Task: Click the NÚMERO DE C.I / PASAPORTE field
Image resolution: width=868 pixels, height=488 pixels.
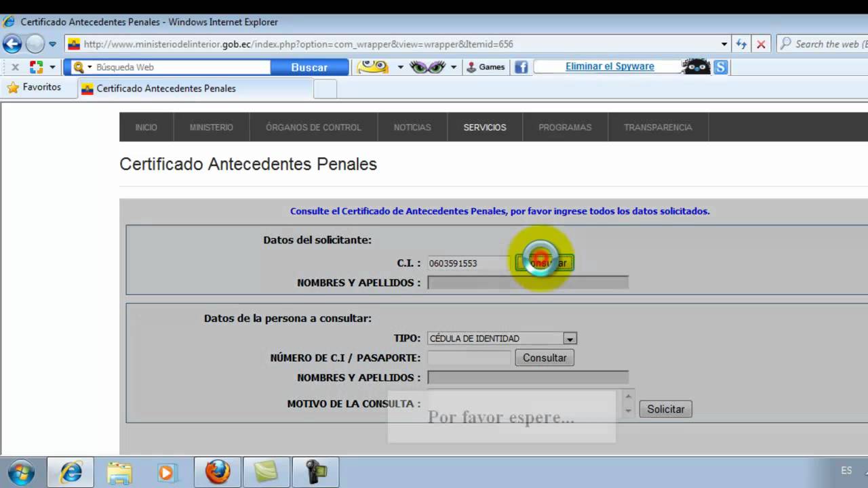Action: (469, 358)
